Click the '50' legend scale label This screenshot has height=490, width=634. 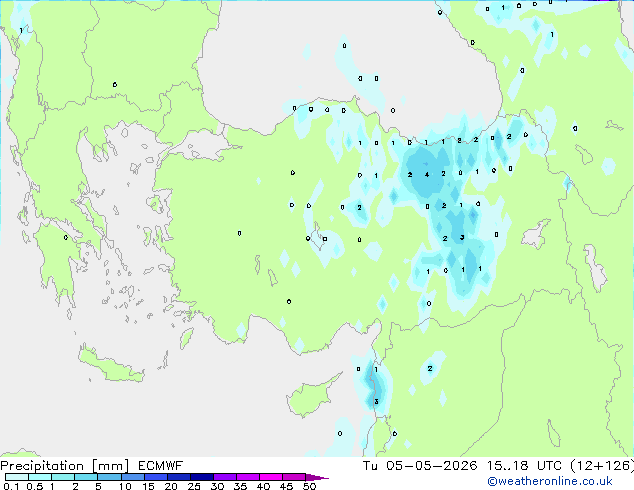pyautogui.click(x=310, y=486)
